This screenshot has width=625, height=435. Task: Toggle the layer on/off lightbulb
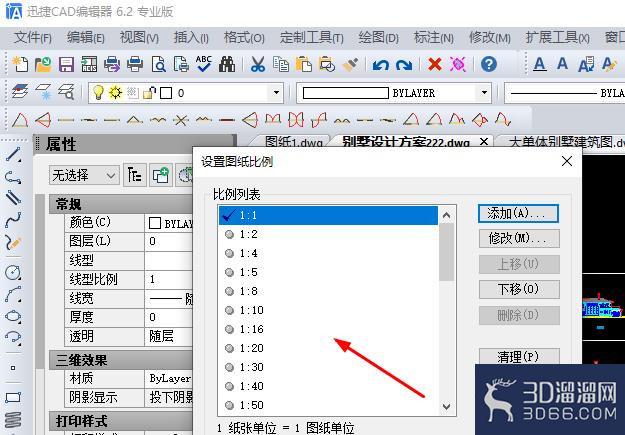tap(98, 93)
